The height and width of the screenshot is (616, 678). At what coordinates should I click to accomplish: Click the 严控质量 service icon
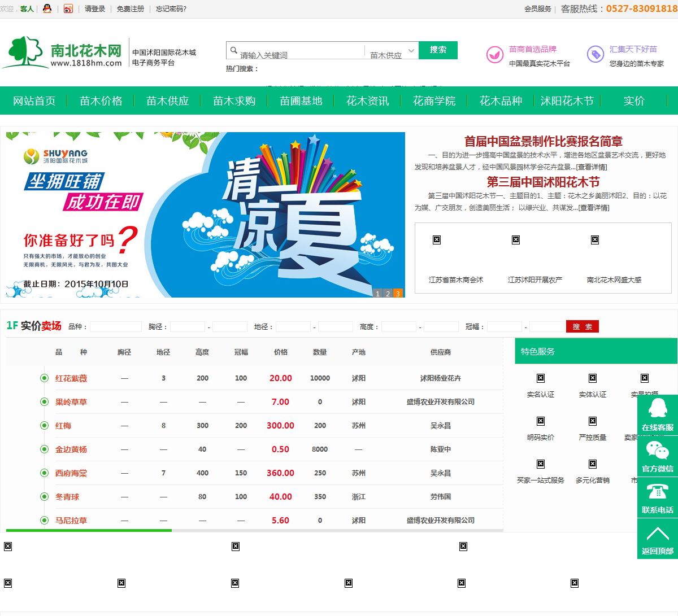pos(593,421)
